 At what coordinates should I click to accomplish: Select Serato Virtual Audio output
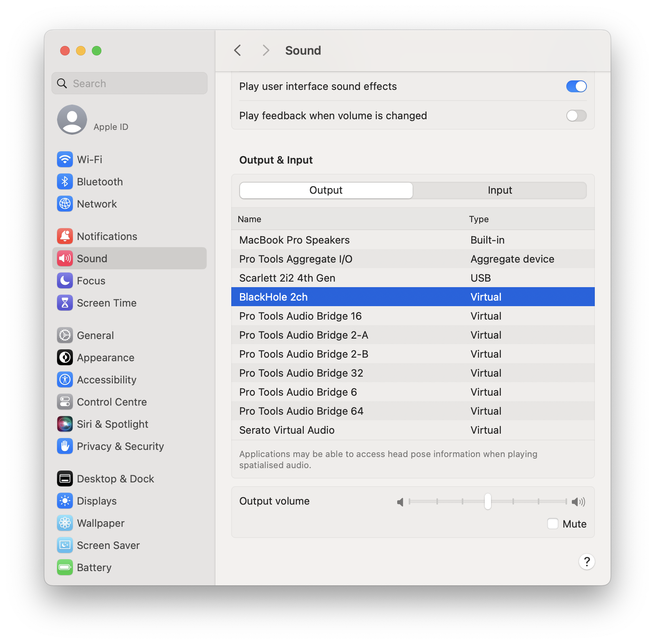pos(413,430)
